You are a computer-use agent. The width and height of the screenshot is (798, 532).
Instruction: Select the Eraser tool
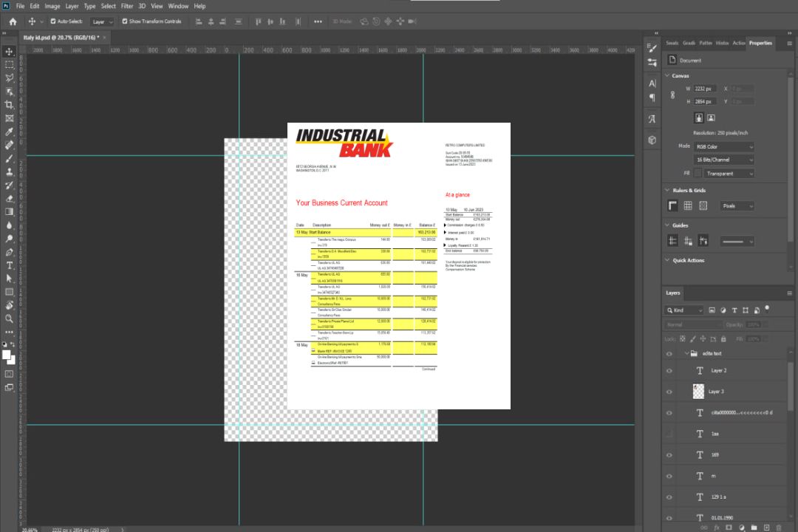9,199
